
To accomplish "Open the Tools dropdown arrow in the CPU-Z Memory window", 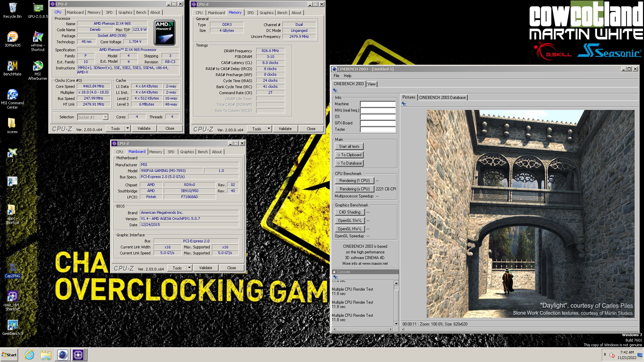I will pyautogui.click(x=269, y=129).
